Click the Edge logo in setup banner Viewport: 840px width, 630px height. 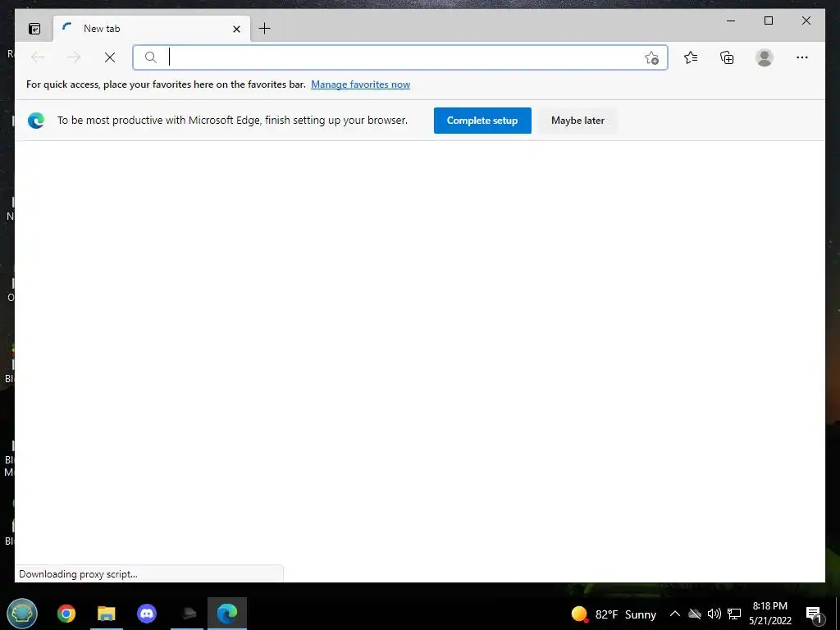(x=36, y=121)
